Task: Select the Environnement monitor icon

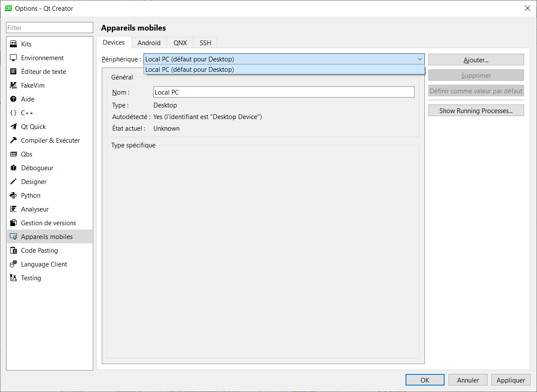Action: (x=13, y=58)
